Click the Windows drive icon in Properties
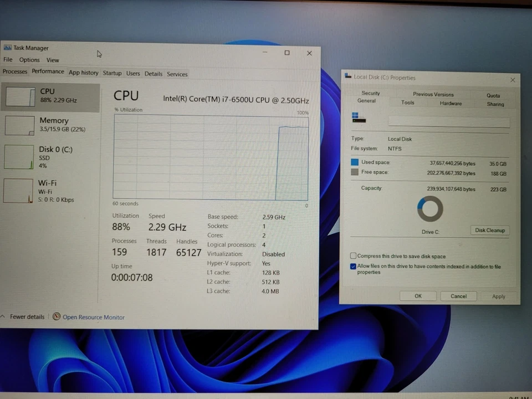Viewport: 532px width, 399px height. (x=359, y=117)
